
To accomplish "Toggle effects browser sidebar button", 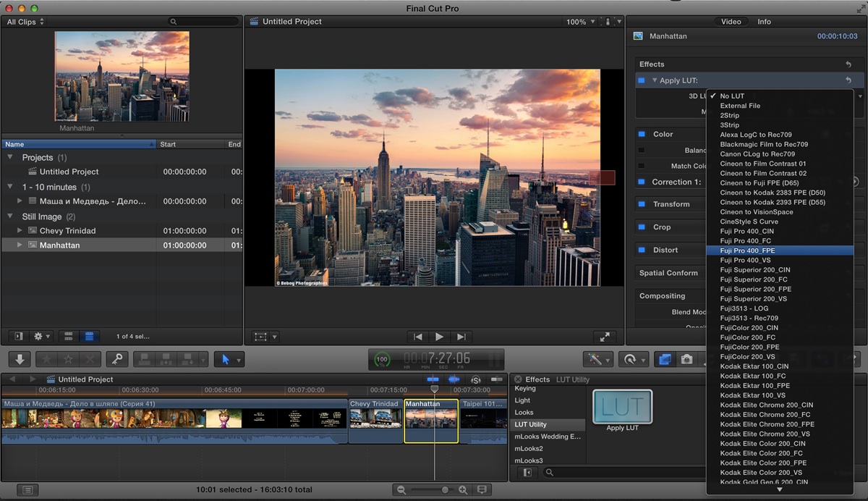I will click(x=527, y=472).
